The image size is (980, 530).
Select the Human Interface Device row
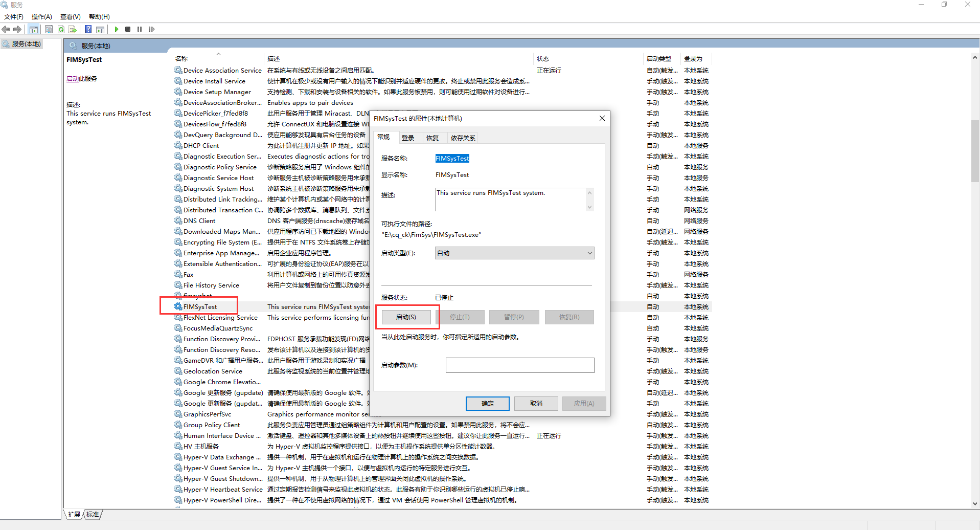443,435
